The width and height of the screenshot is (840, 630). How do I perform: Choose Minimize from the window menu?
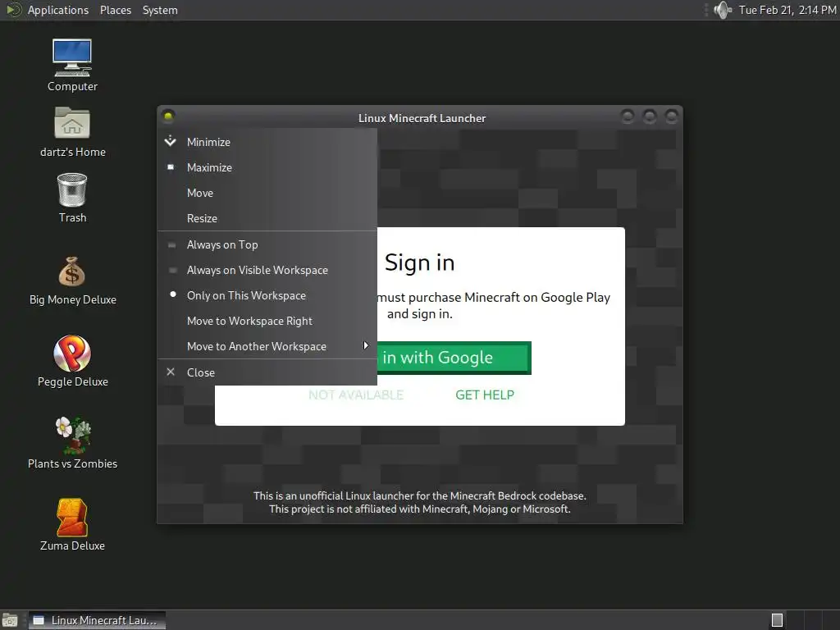click(267, 142)
